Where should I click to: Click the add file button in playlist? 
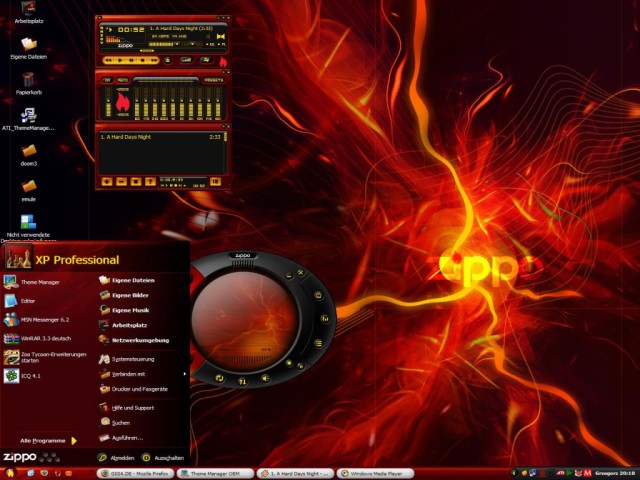[107, 182]
